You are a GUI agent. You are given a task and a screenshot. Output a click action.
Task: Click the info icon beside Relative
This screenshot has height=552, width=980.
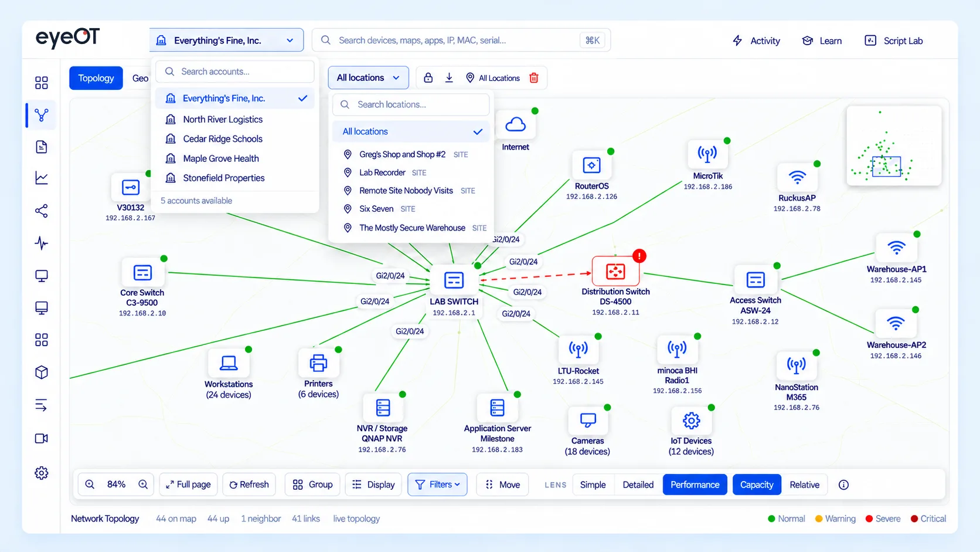(x=843, y=485)
